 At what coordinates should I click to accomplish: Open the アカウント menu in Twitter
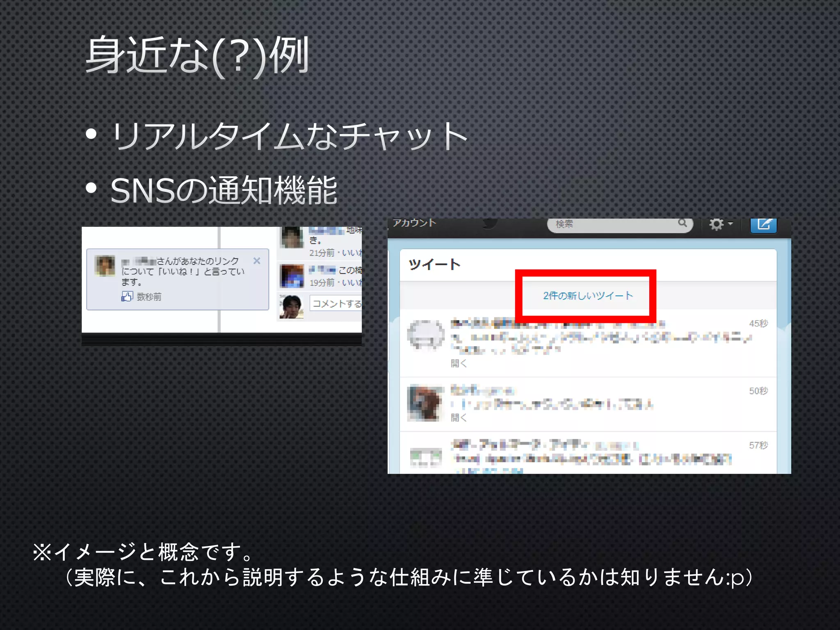click(414, 223)
